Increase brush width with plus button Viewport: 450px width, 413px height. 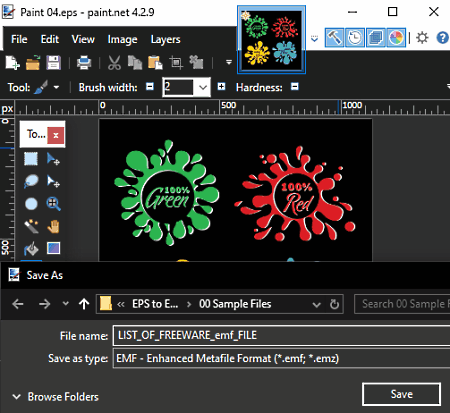[x=221, y=87]
